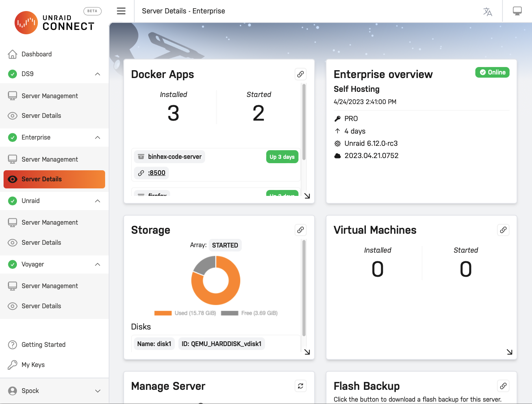Open the My Keys page
The image size is (532, 404).
54,365
